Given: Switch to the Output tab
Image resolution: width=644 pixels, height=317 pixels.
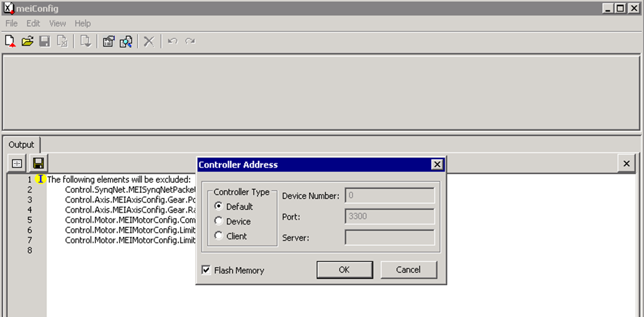Looking at the screenshot, I should 21,145.
